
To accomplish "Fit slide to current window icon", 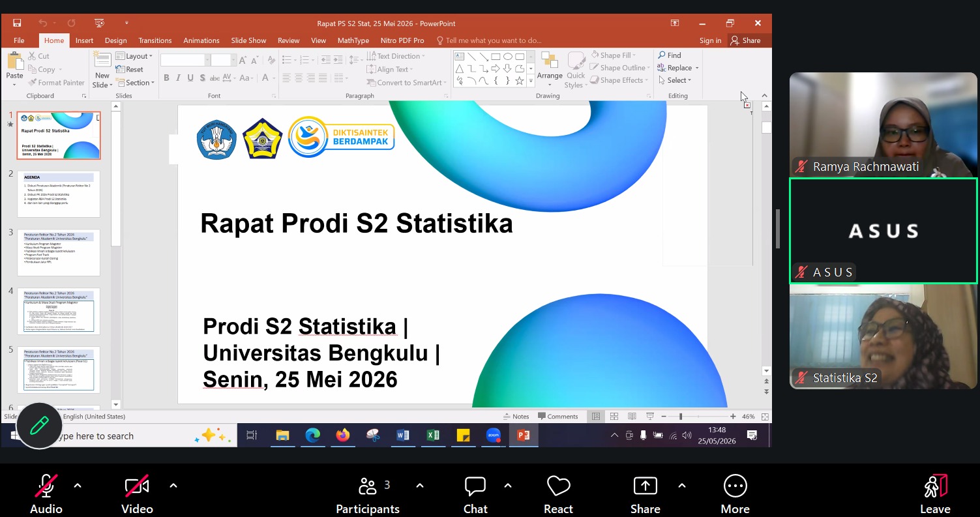I will coord(765,416).
